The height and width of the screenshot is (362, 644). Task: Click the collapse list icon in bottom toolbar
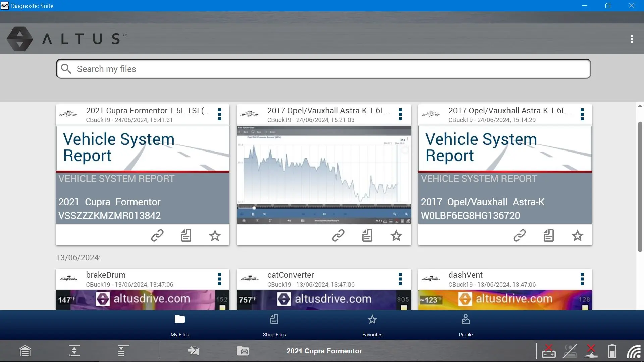click(123, 351)
